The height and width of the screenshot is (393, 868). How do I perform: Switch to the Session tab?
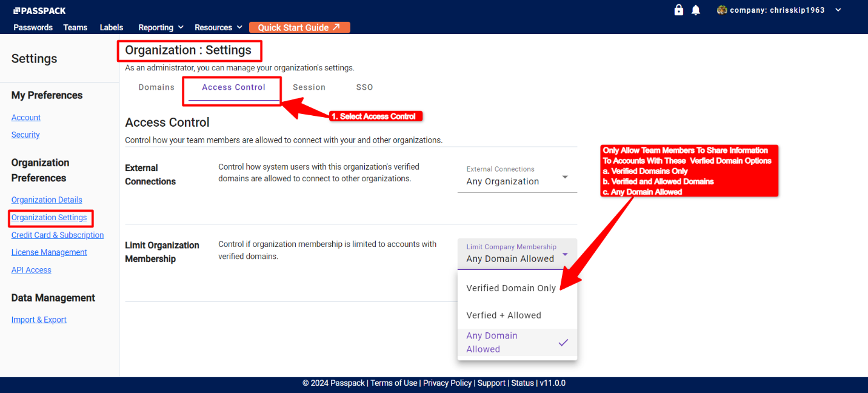[309, 87]
